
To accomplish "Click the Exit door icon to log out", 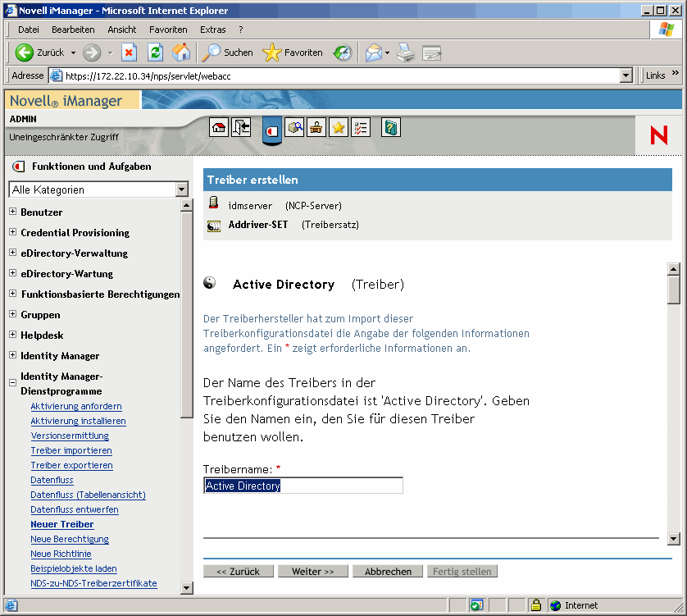I will 241,127.
